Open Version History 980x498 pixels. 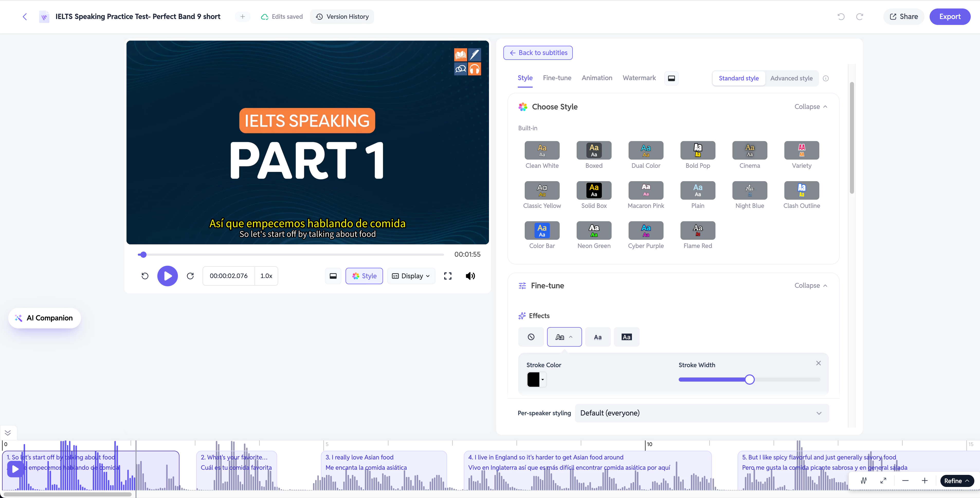pos(342,17)
